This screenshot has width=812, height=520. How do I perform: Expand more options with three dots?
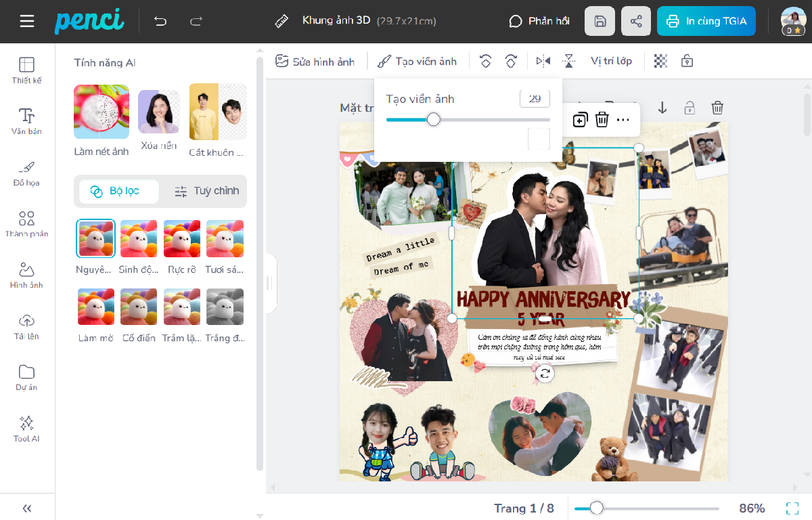pyautogui.click(x=623, y=120)
